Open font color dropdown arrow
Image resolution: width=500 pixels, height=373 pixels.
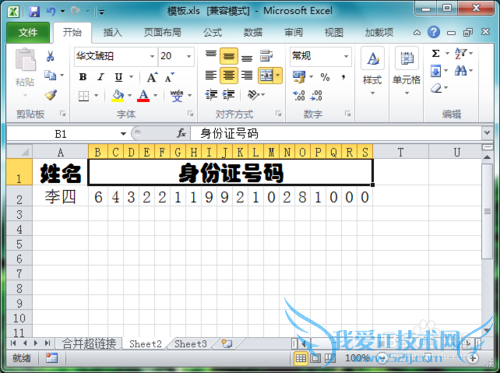(155, 96)
